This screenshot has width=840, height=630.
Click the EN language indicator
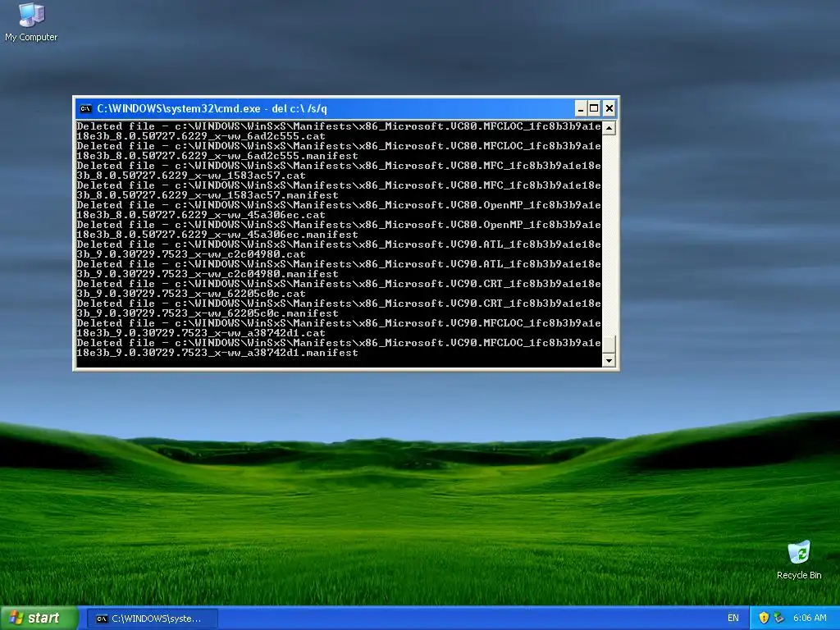(x=733, y=619)
